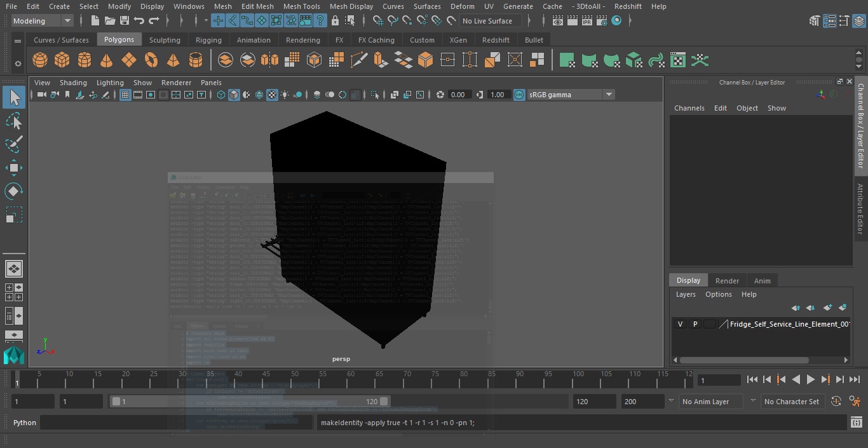
Task: Click Play forwards button
Action: pyautogui.click(x=810, y=379)
